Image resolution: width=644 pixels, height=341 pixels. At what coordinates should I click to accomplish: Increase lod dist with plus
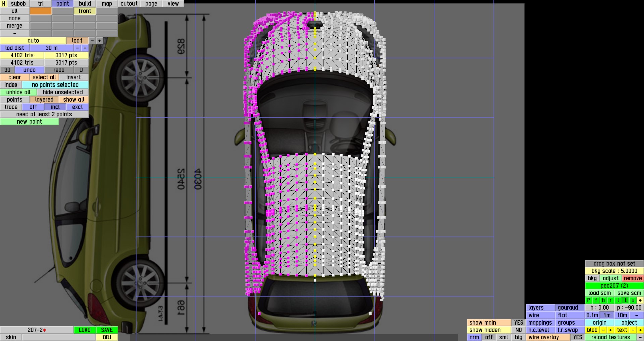tap(85, 48)
